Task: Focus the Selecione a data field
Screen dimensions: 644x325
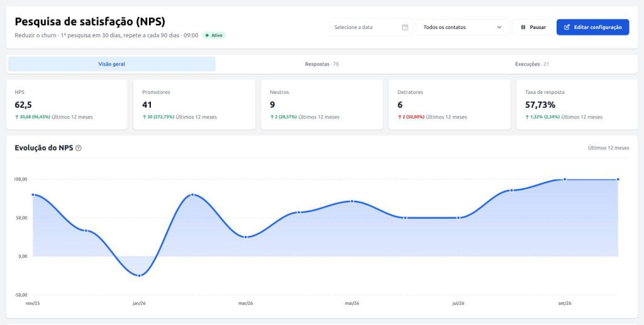Action: tap(372, 27)
